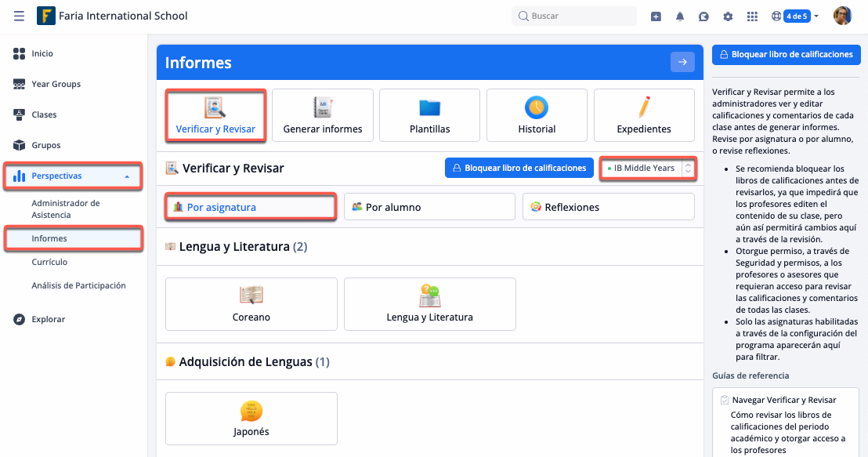Go to Year Groups in sidebar
This screenshot has height=457, width=868.
pyautogui.click(x=56, y=85)
